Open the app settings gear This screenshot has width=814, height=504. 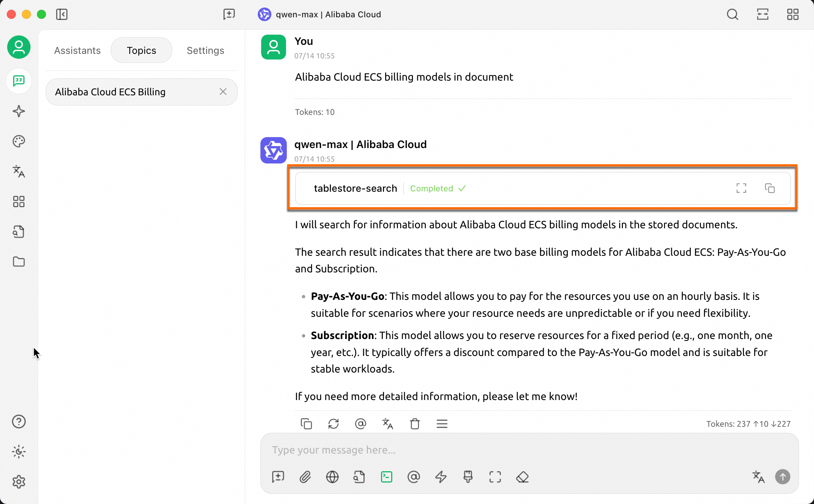19,482
